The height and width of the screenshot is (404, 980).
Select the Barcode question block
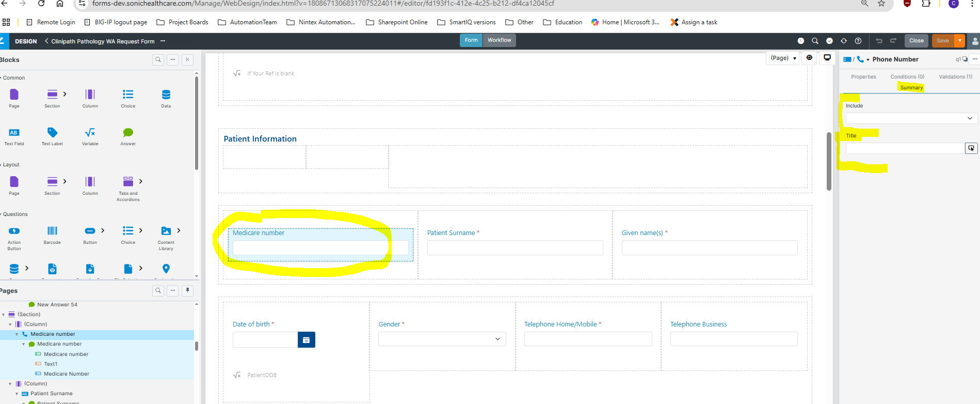pos(52,231)
